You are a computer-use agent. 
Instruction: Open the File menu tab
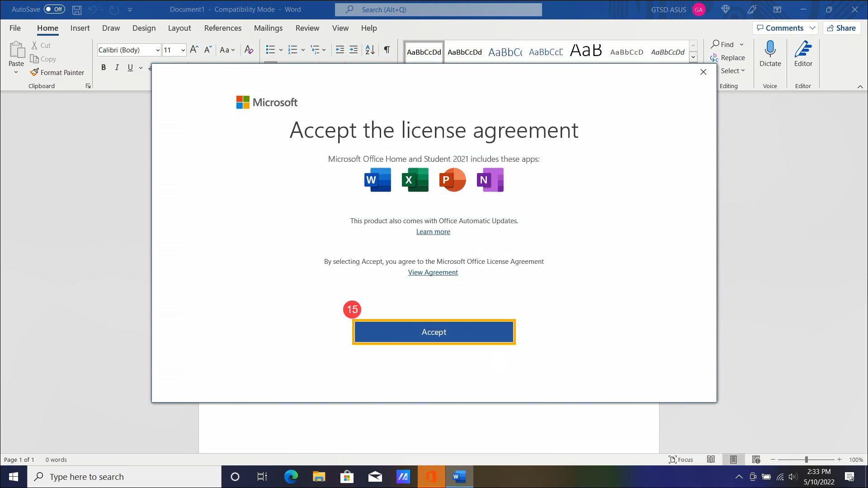[x=15, y=28]
